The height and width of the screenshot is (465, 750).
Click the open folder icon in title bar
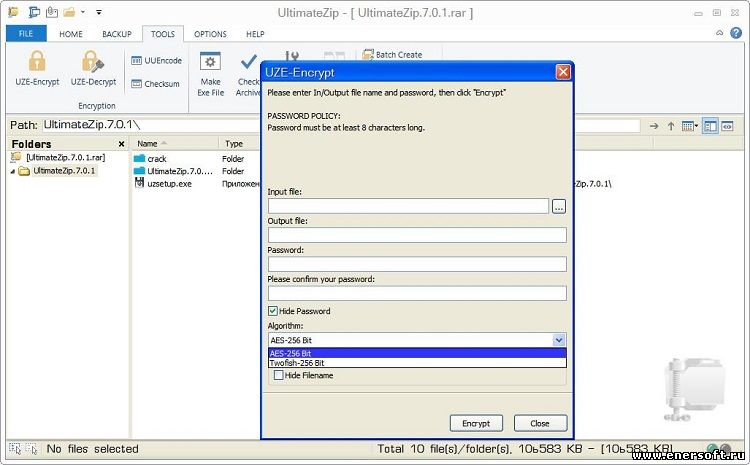(x=70, y=12)
